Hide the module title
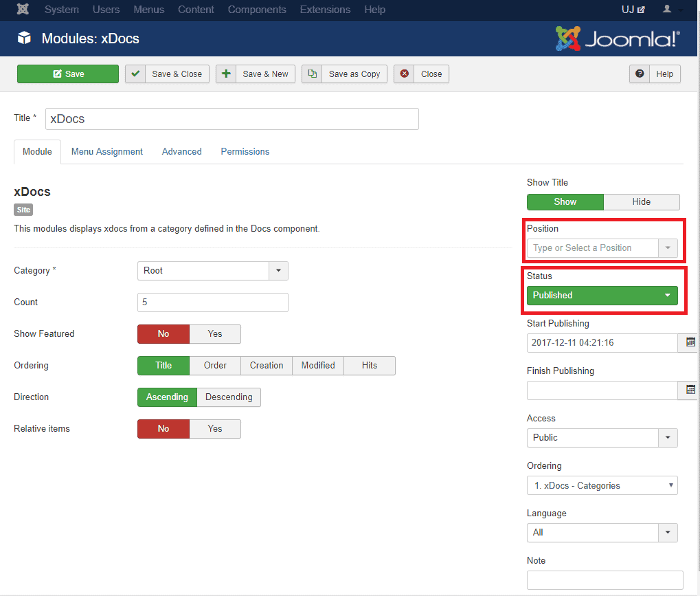This screenshot has height=596, width=700. tap(641, 202)
